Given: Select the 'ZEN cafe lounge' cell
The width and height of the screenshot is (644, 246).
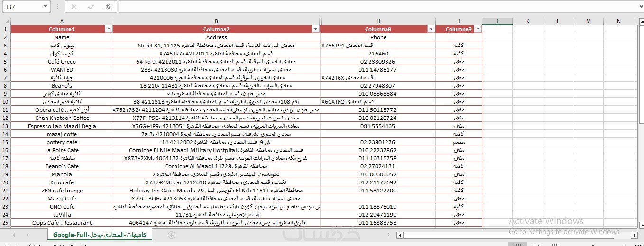Looking at the screenshot, I should tap(62, 191).
